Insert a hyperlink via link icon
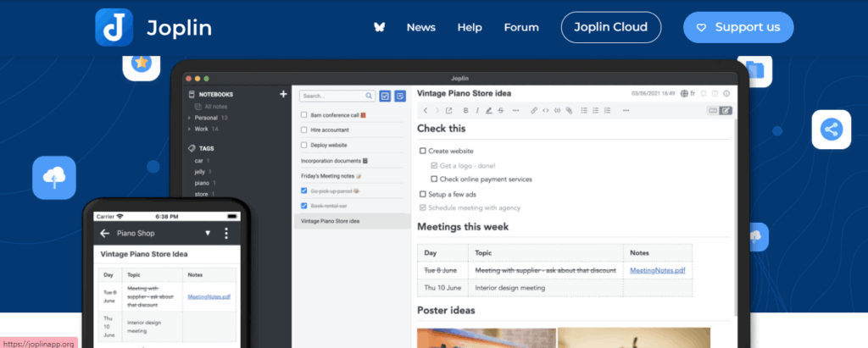 coord(534,111)
